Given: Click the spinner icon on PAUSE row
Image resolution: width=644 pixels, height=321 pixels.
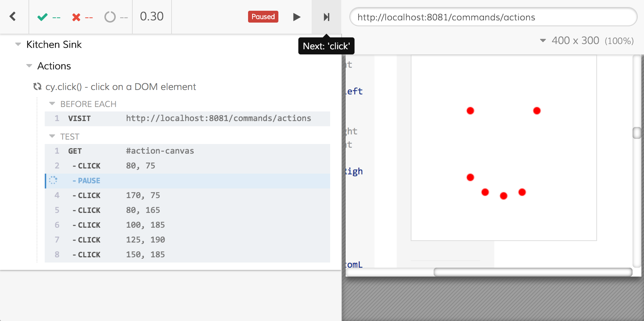Looking at the screenshot, I should (x=53, y=180).
